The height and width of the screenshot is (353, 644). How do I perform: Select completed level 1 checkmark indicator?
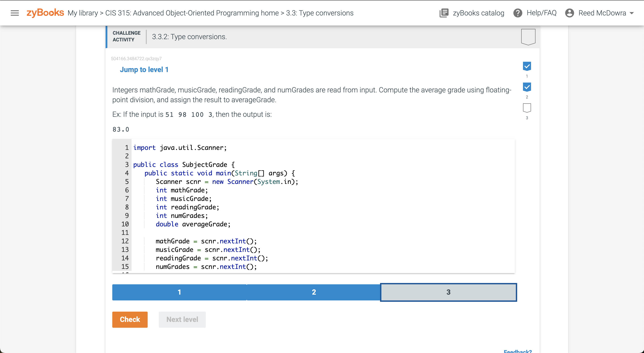527,66
